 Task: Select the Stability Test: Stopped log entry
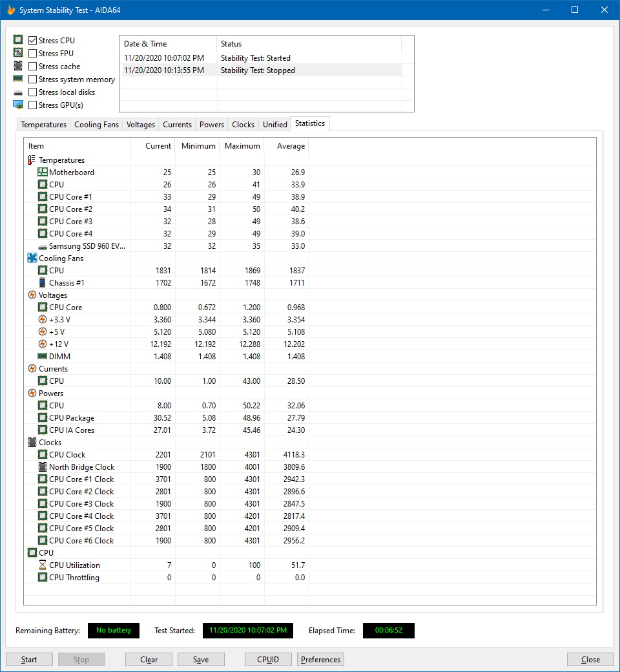(258, 70)
